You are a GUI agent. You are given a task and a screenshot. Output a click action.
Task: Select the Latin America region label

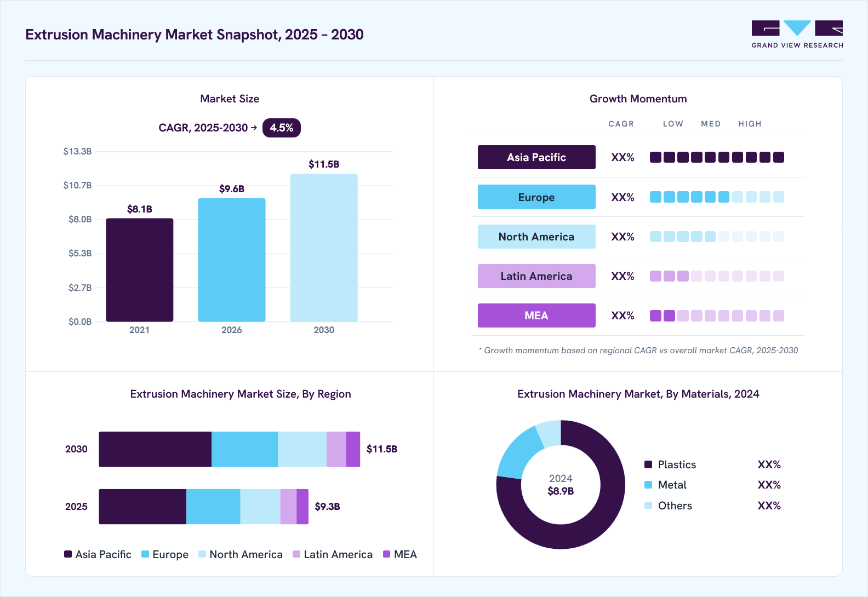click(536, 276)
